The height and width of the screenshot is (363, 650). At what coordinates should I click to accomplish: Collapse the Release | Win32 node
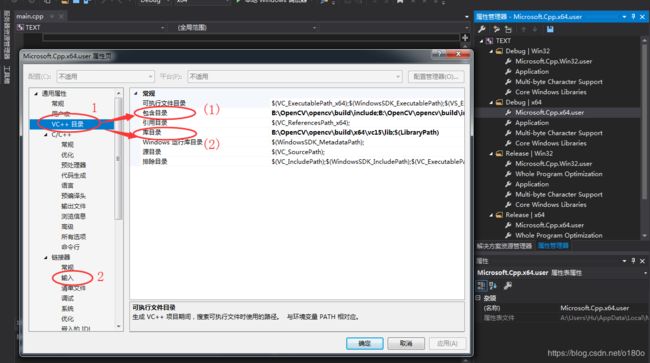(491, 154)
